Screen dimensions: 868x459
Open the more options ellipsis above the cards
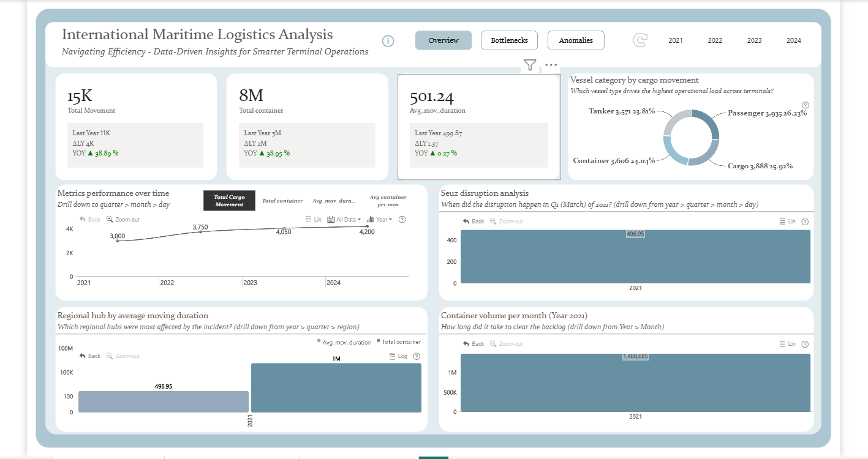tap(551, 65)
